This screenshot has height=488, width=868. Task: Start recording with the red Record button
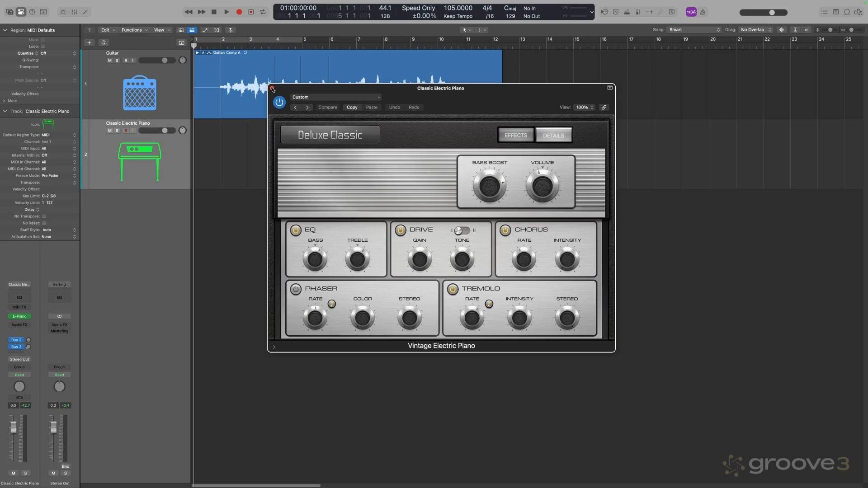pos(239,12)
